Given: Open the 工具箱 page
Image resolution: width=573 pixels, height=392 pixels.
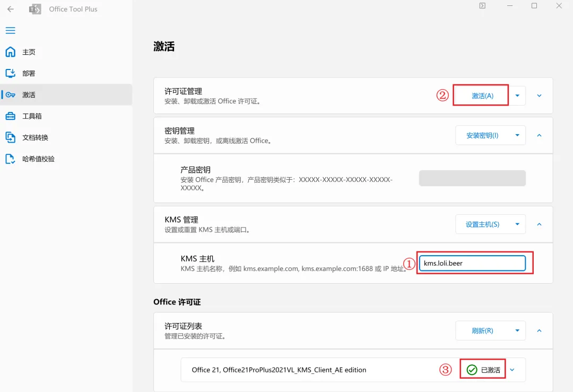Looking at the screenshot, I should point(66,116).
